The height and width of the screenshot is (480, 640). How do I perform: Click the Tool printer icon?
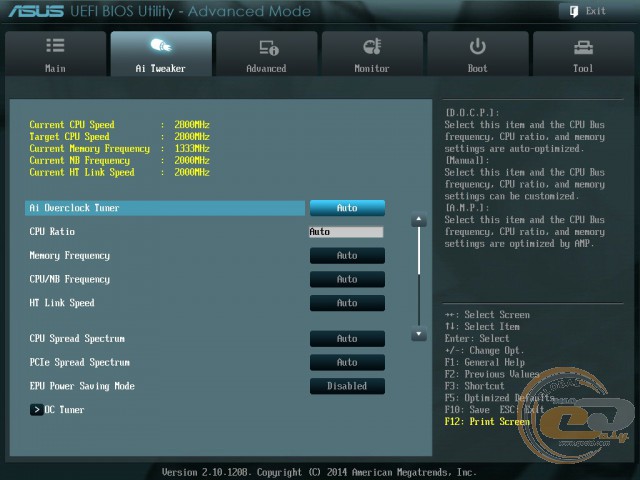(x=583, y=48)
